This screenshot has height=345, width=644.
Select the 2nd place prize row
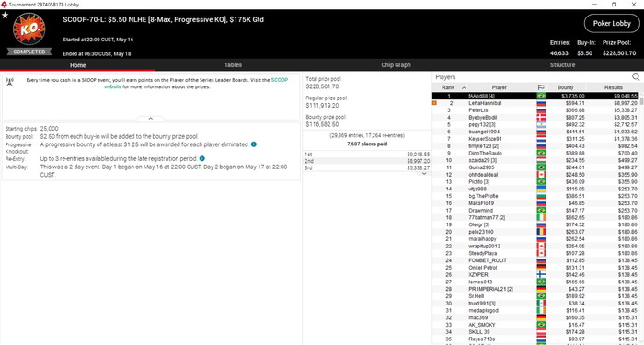[x=367, y=161]
